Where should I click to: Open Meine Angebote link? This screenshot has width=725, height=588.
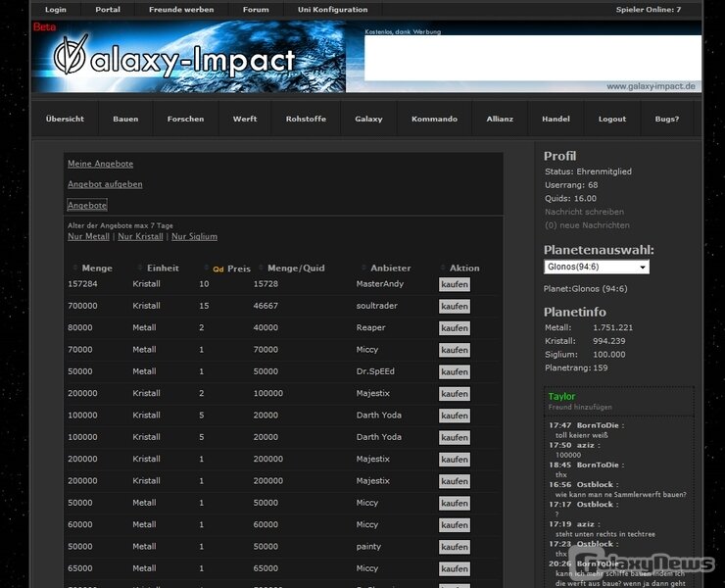coord(100,164)
